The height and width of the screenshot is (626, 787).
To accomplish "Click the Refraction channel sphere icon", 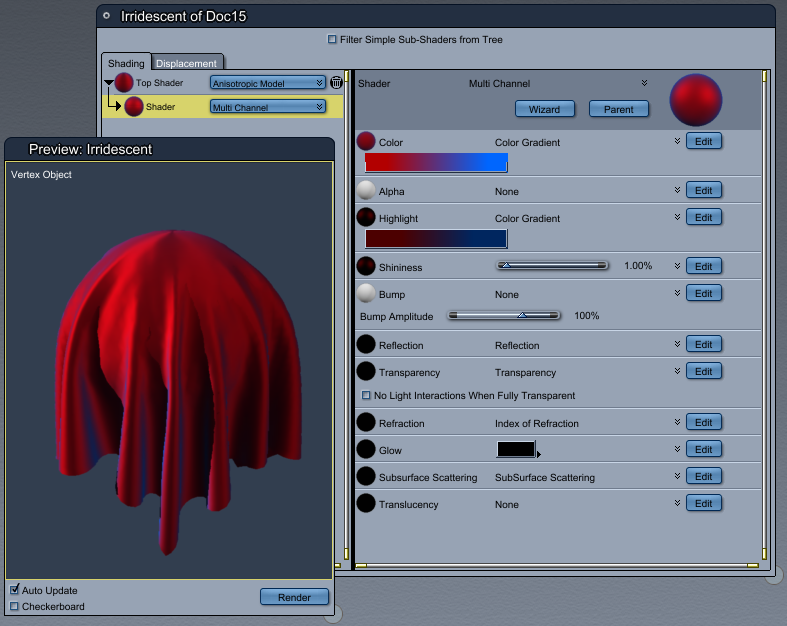I will coord(366,422).
